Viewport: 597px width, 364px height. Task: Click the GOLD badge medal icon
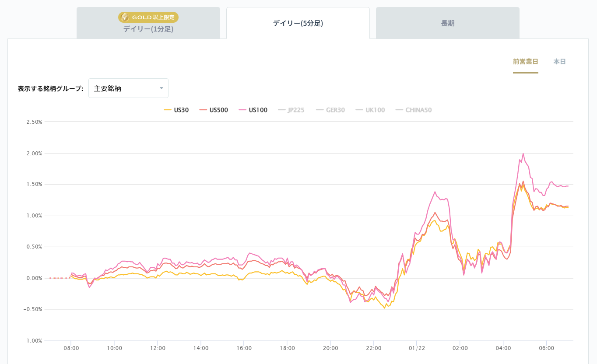pyautogui.click(x=125, y=17)
